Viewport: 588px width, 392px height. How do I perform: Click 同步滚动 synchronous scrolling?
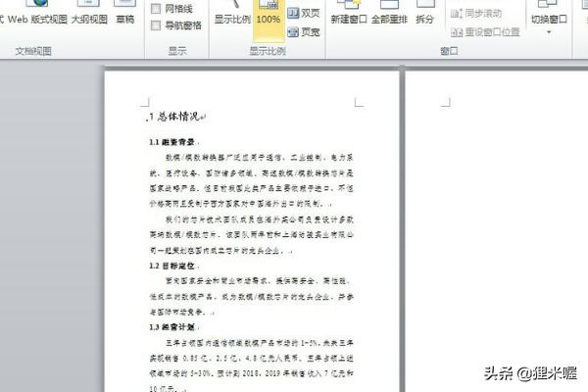[476, 14]
